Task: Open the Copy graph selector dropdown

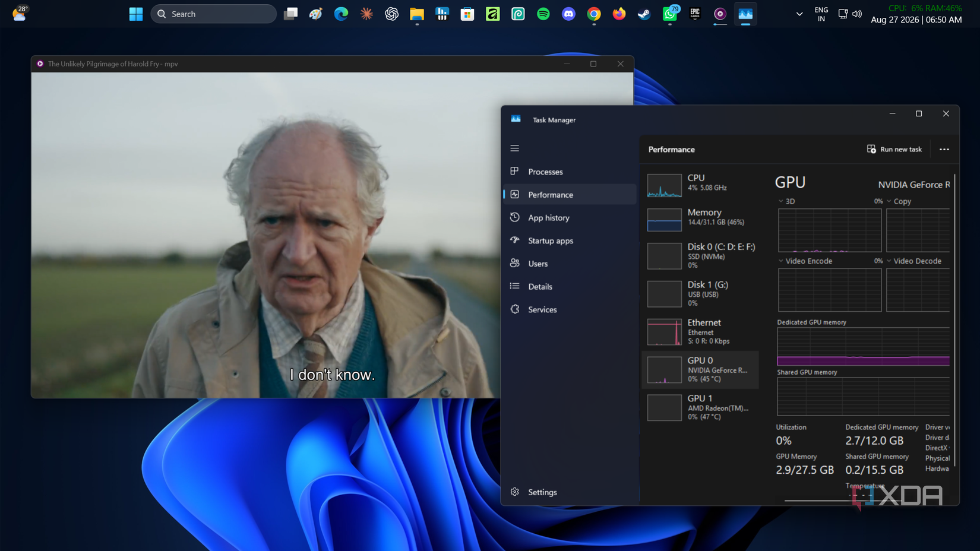Action: click(x=889, y=201)
